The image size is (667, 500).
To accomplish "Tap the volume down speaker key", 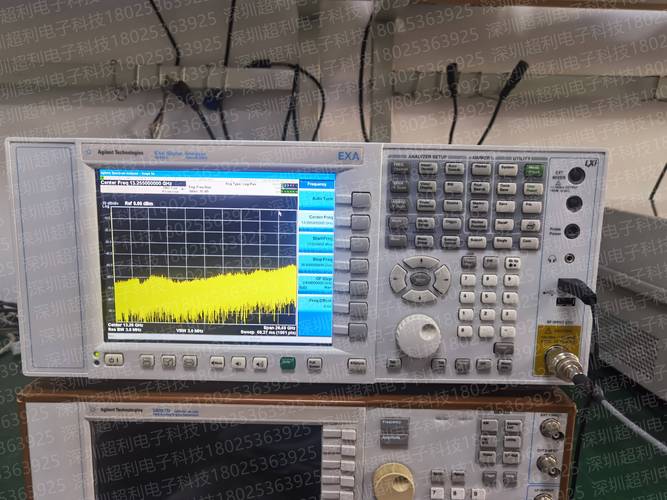I will coord(239,363).
